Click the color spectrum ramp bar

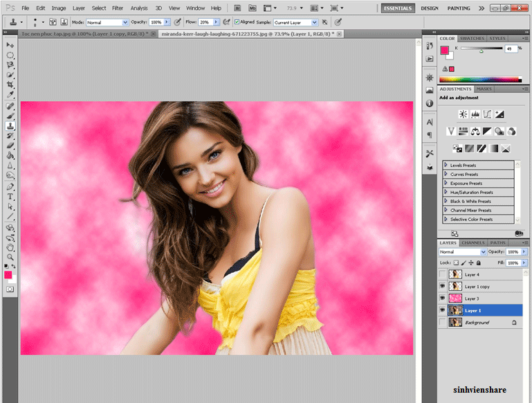click(x=480, y=80)
